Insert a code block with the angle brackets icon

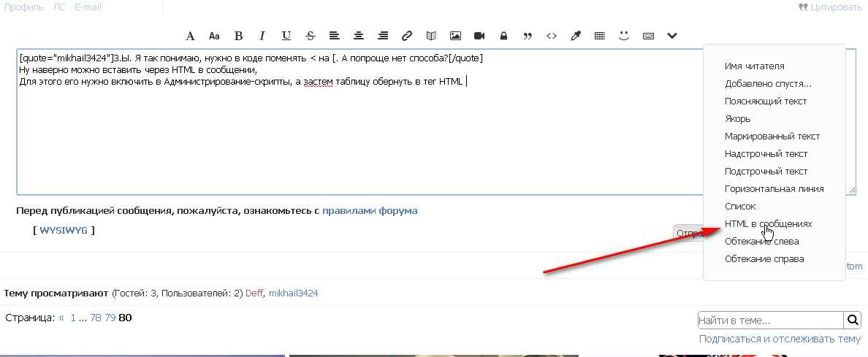tap(552, 36)
